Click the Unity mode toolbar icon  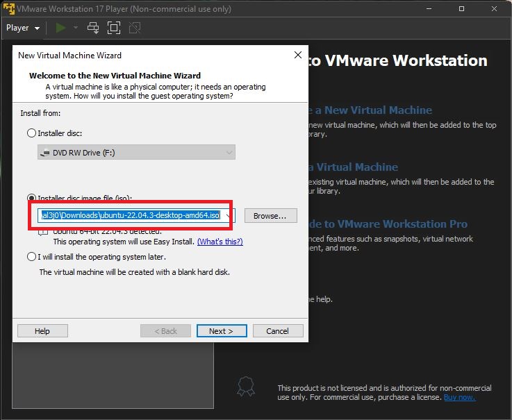(135, 28)
